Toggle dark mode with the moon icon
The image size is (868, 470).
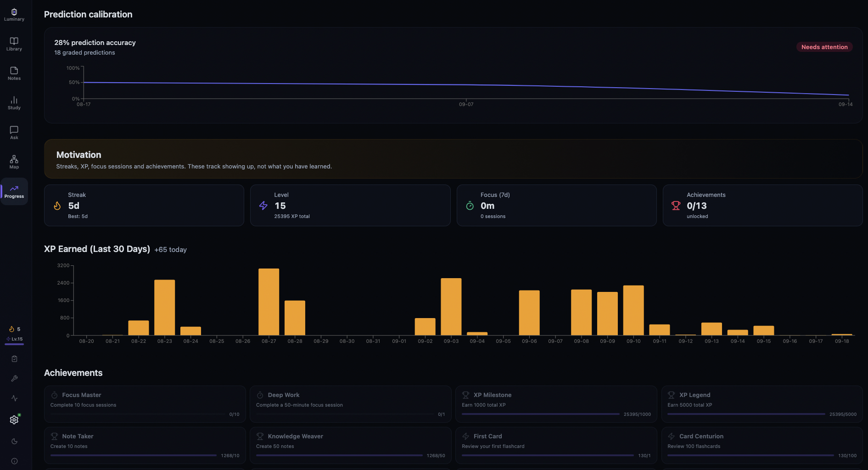14,442
